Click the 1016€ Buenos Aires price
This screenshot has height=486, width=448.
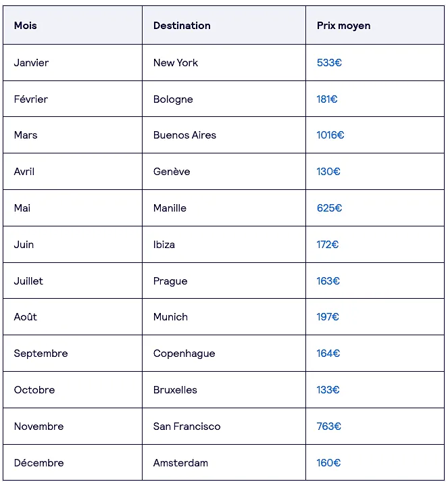click(x=330, y=135)
